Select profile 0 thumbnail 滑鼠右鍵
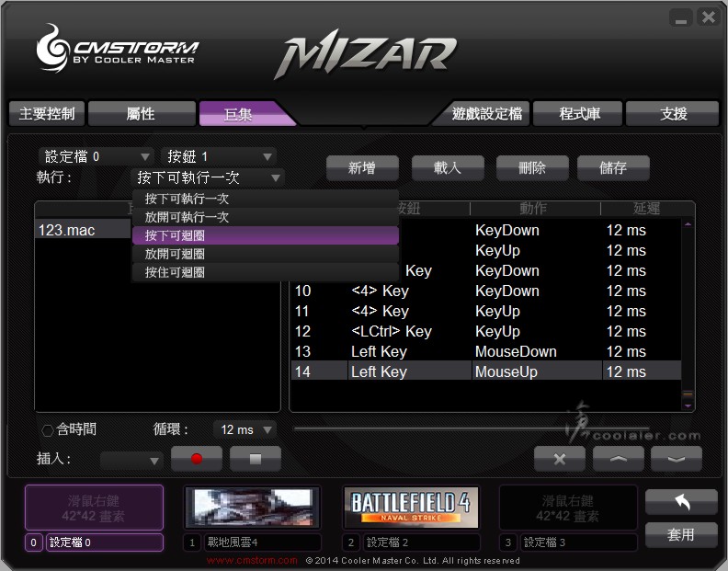728x571 pixels. (x=95, y=508)
